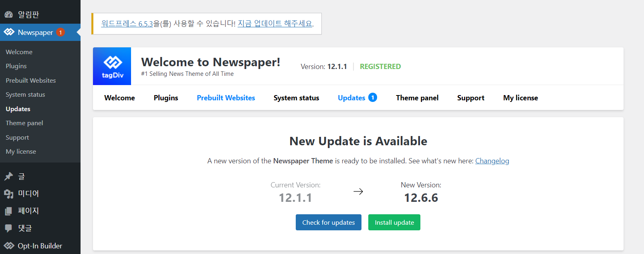Click the Check for updates button
The width and height of the screenshot is (644, 254).
[329, 222]
